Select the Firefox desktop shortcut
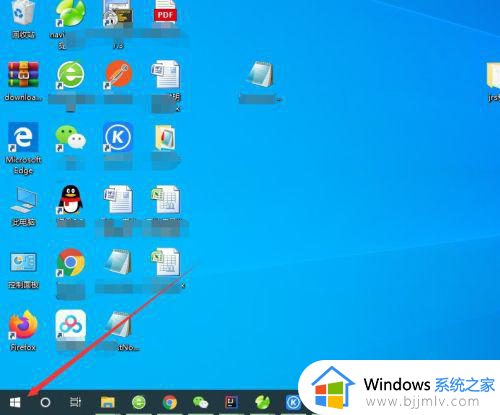 pyautogui.click(x=23, y=324)
